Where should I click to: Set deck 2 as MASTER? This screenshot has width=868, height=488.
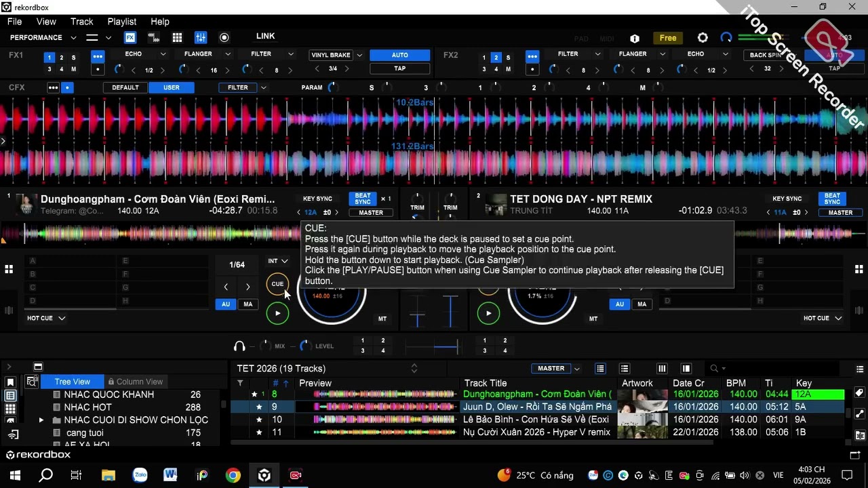pyautogui.click(x=840, y=213)
